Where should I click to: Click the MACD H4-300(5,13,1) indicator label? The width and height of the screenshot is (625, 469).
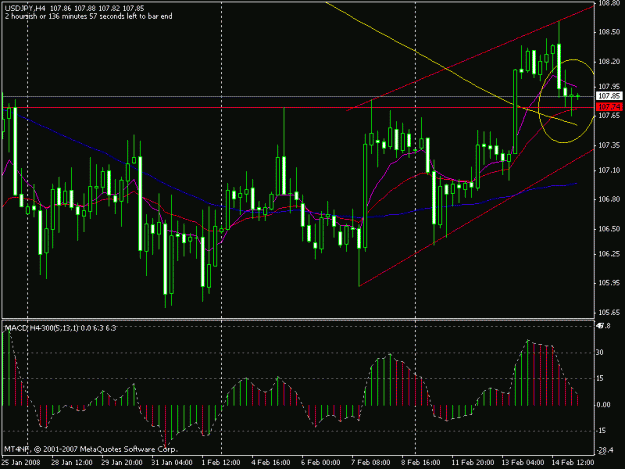pyautogui.click(x=60, y=328)
